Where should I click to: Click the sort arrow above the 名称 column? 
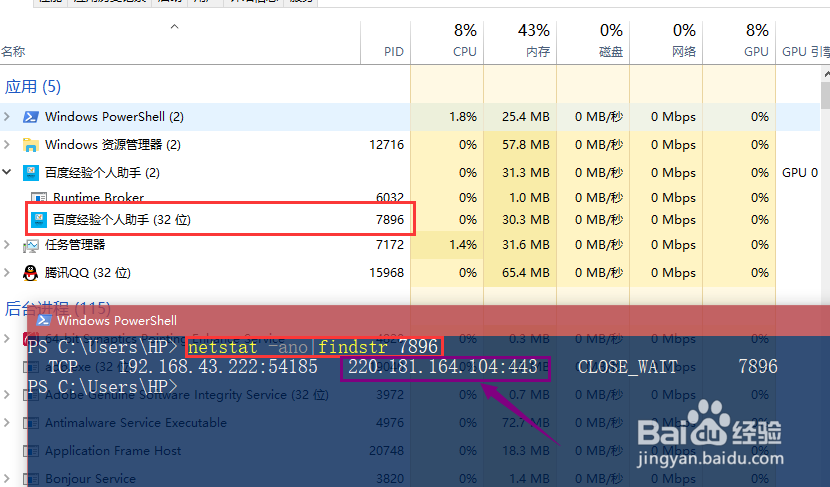[x=174, y=26]
